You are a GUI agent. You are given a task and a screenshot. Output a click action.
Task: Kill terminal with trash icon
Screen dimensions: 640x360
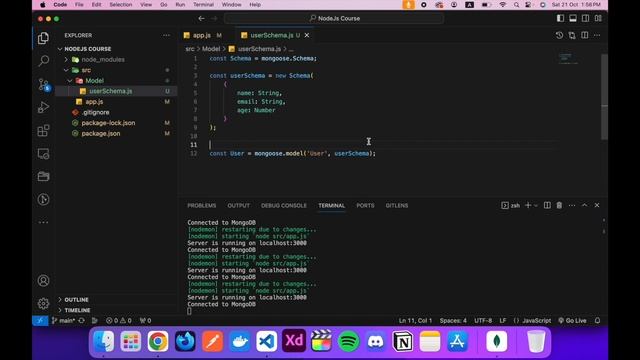point(559,205)
